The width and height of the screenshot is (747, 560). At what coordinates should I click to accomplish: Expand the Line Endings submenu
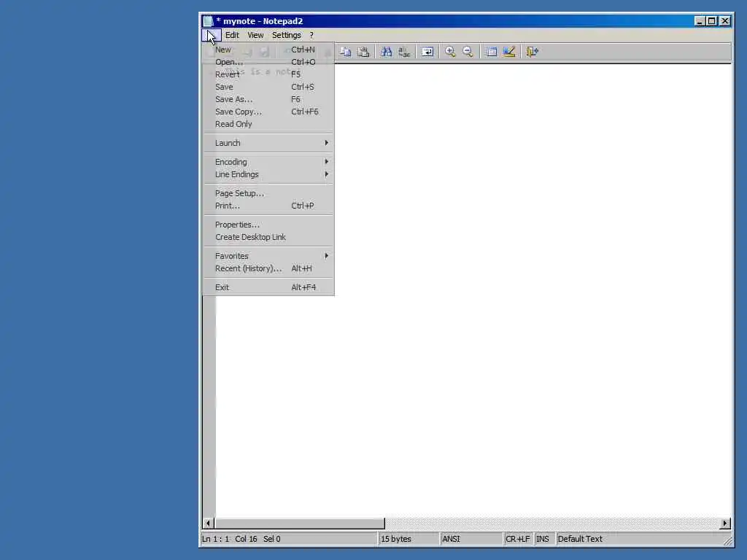coord(268,174)
